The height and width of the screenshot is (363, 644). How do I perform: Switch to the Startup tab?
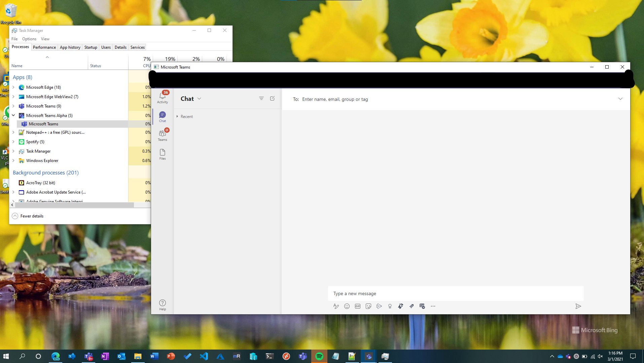(x=91, y=47)
